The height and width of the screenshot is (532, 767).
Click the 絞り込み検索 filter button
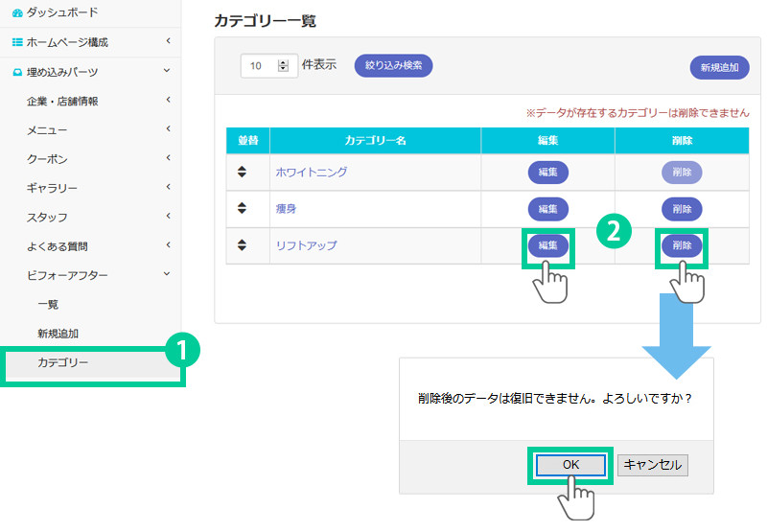394,66
